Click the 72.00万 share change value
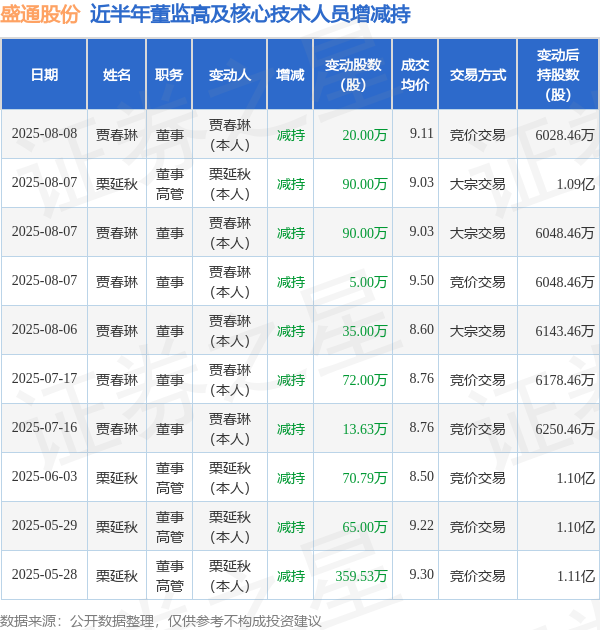The height and width of the screenshot is (630, 600). pyautogui.click(x=365, y=380)
